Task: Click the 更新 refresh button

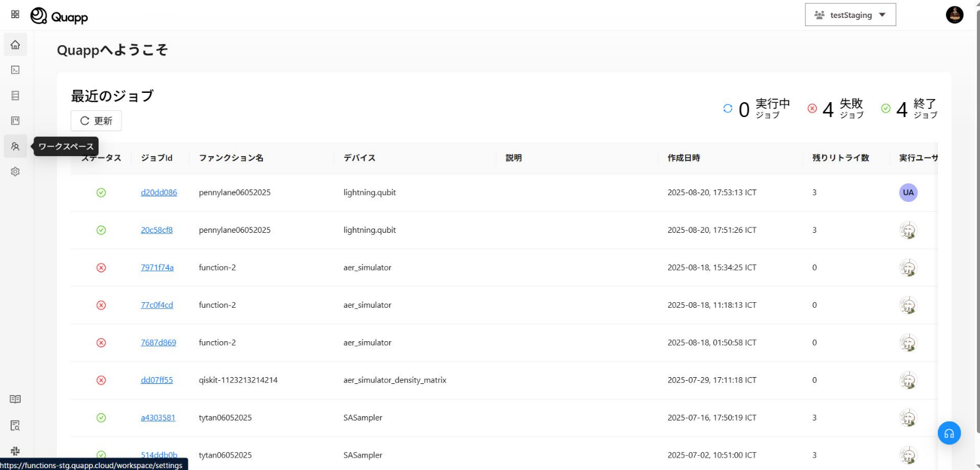Action: coord(96,121)
